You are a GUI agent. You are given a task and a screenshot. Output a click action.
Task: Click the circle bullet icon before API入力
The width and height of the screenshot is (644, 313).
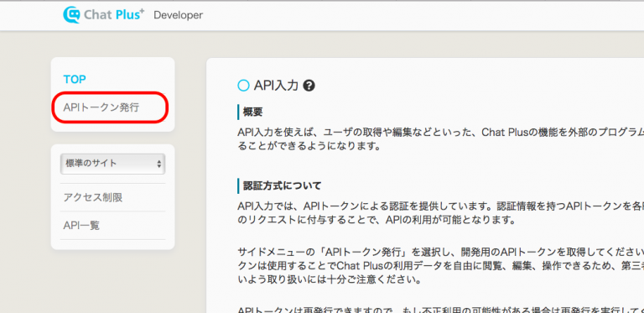click(243, 86)
